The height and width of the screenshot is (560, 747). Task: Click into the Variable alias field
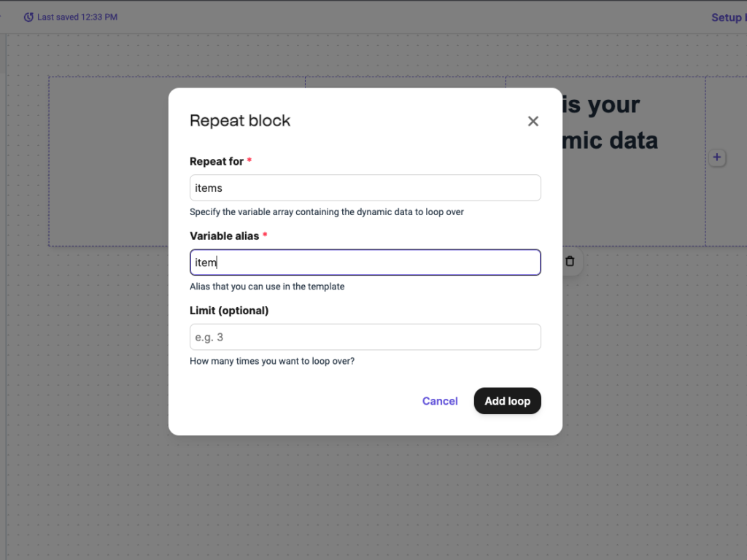(x=365, y=262)
